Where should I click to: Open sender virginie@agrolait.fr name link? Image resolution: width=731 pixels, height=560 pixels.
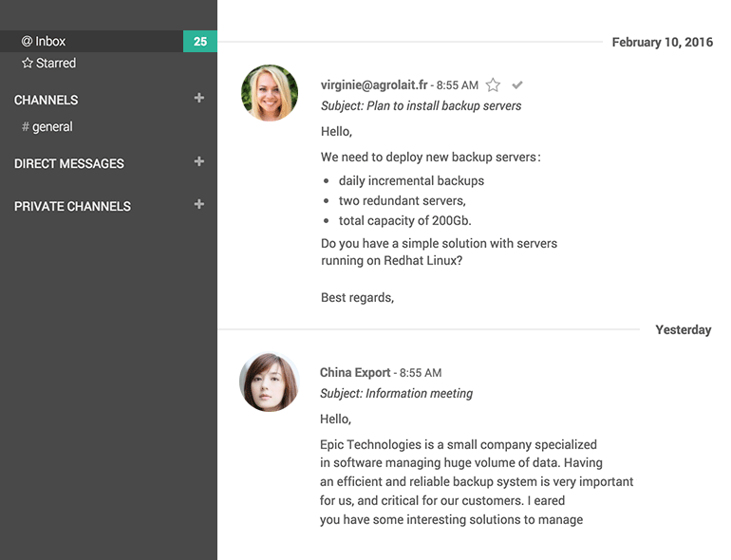click(374, 84)
